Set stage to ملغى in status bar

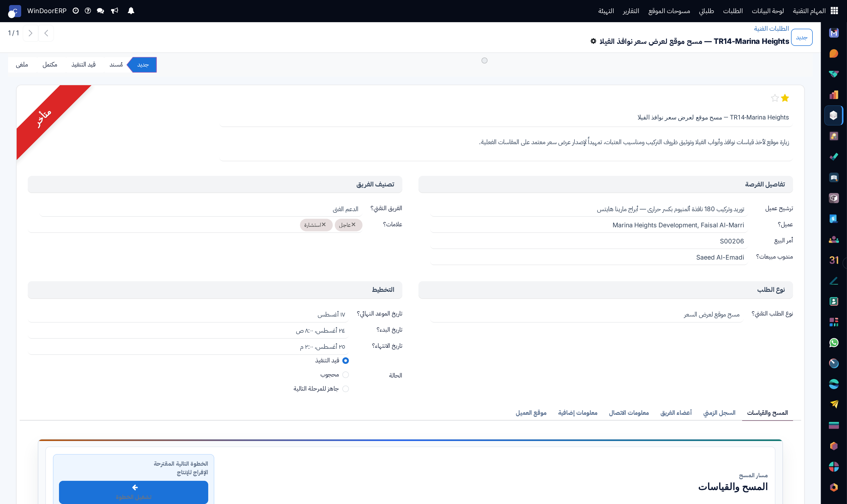(22, 65)
